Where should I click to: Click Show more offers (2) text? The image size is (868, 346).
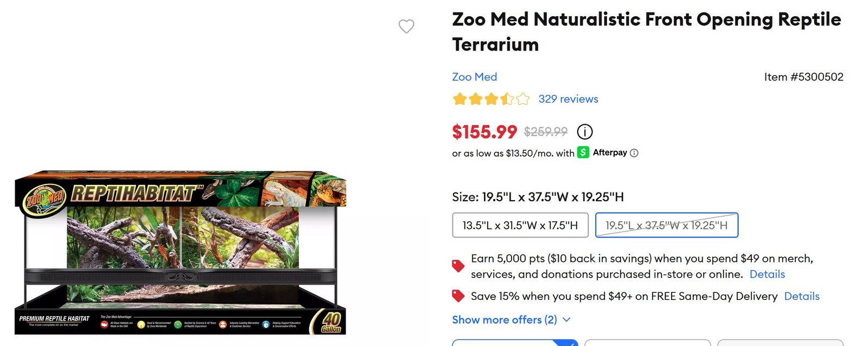(505, 319)
